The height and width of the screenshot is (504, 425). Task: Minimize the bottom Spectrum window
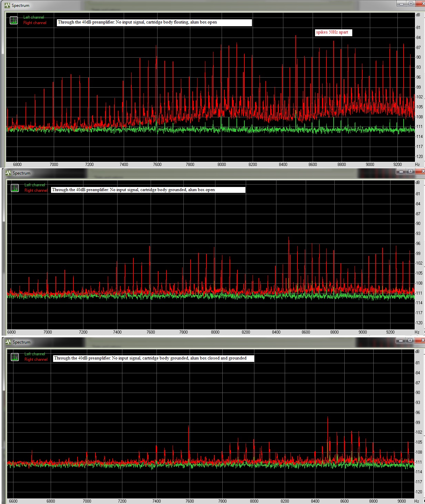(x=401, y=340)
